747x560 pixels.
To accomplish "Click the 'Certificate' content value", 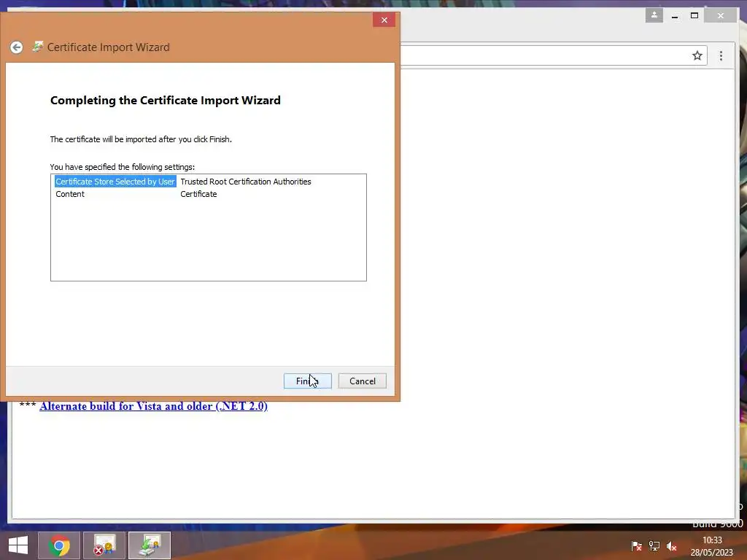I will tap(198, 194).
